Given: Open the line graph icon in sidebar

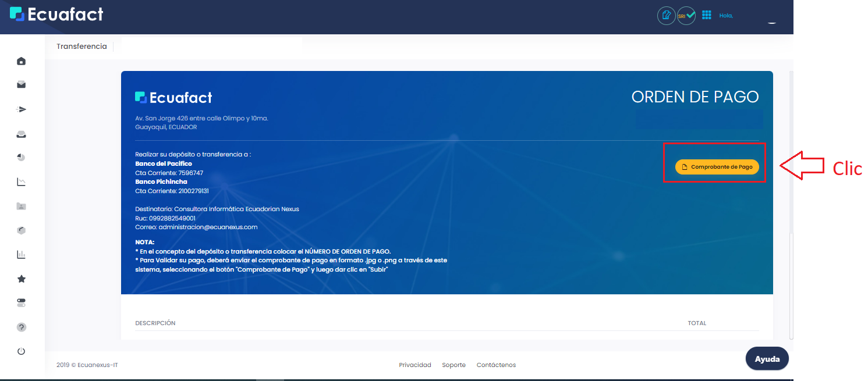Looking at the screenshot, I should tap(22, 182).
